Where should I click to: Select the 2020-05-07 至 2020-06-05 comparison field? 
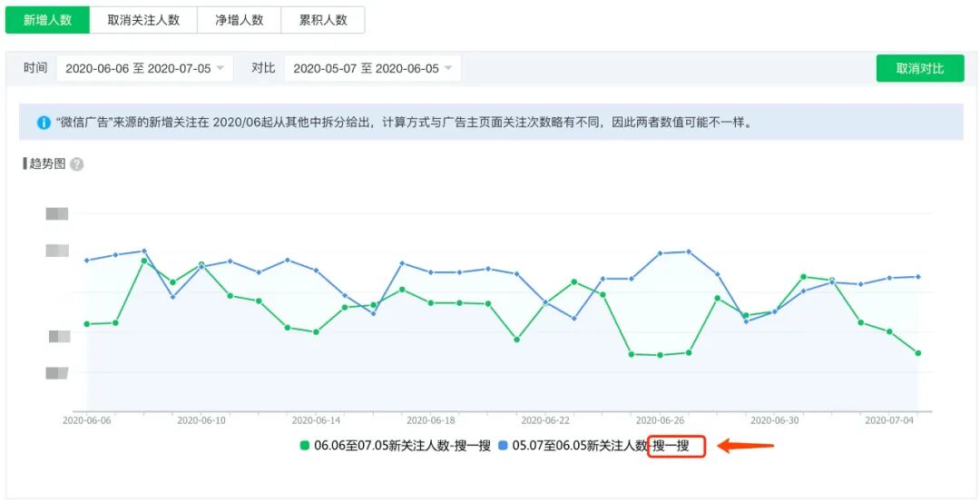point(373,68)
